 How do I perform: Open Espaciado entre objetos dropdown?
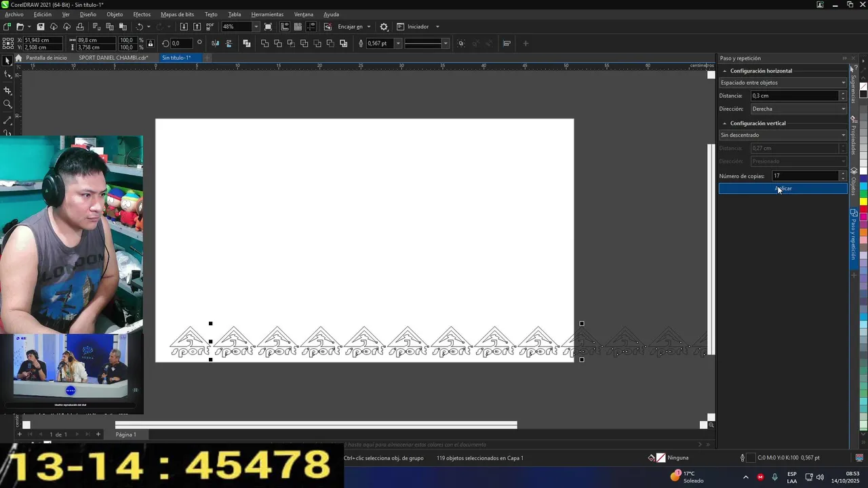click(x=783, y=83)
